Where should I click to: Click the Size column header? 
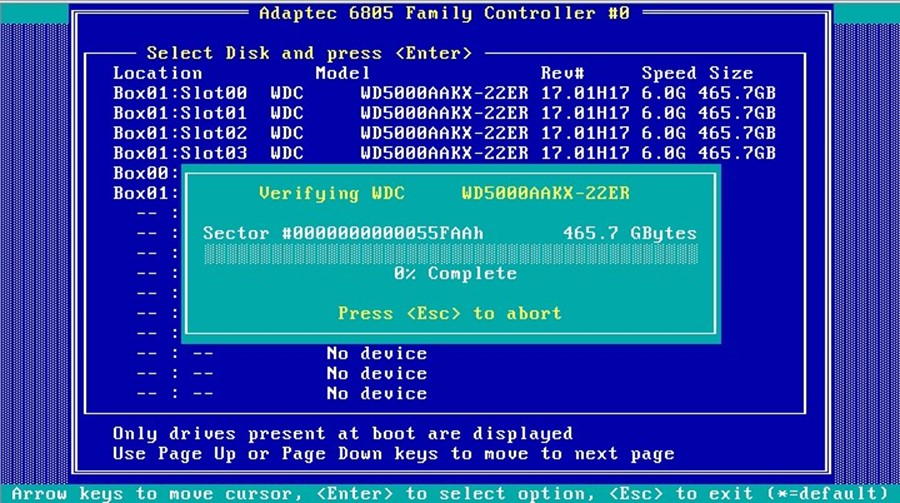point(731,73)
